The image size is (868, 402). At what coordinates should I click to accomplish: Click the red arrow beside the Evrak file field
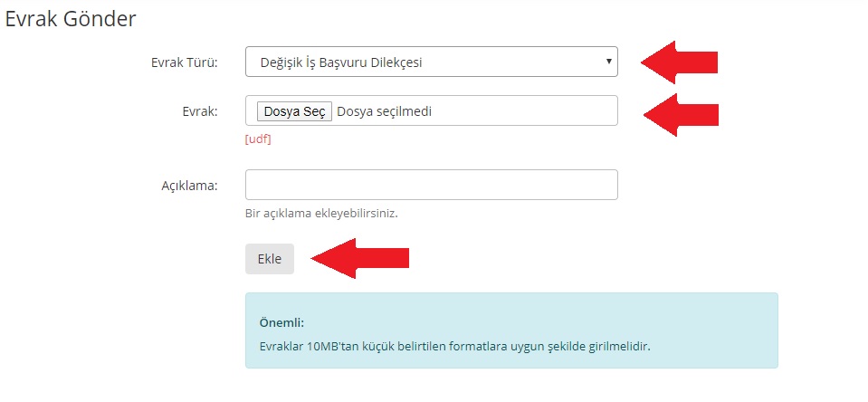(679, 114)
